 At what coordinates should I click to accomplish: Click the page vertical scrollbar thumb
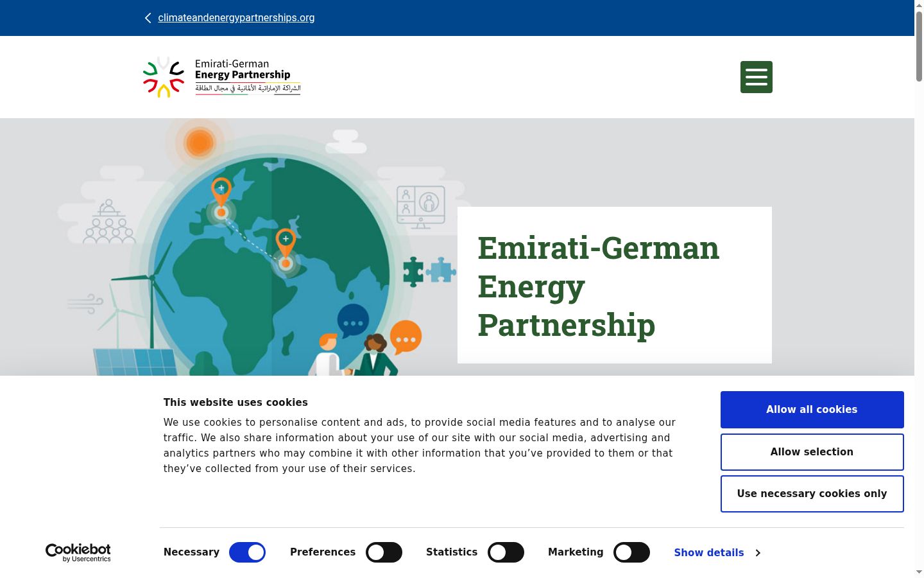[919, 46]
